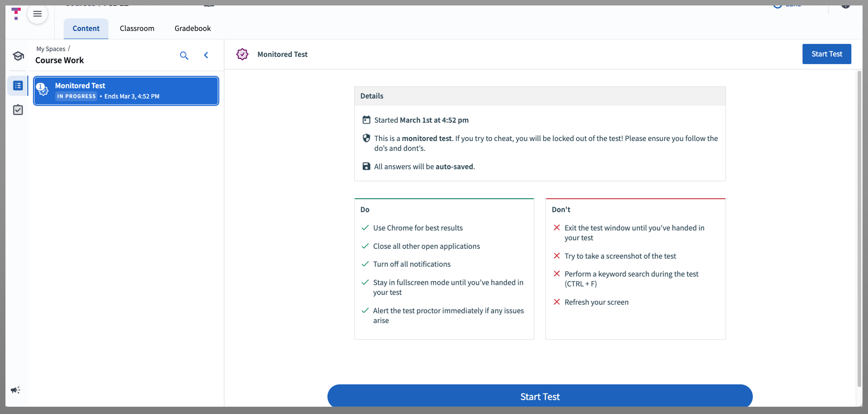Viewport: 868px width, 414px height.
Task: Switch to the Content tab
Action: pyautogui.click(x=86, y=28)
